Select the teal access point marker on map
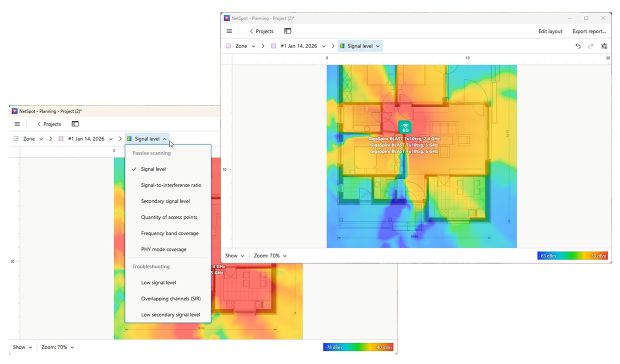The height and width of the screenshot is (364, 620). [405, 127]
